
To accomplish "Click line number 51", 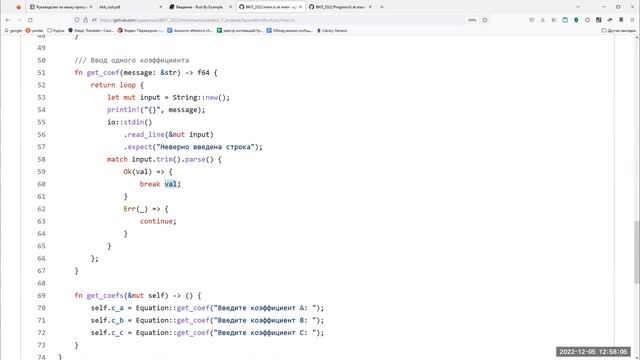I will [x=41, y=73].
